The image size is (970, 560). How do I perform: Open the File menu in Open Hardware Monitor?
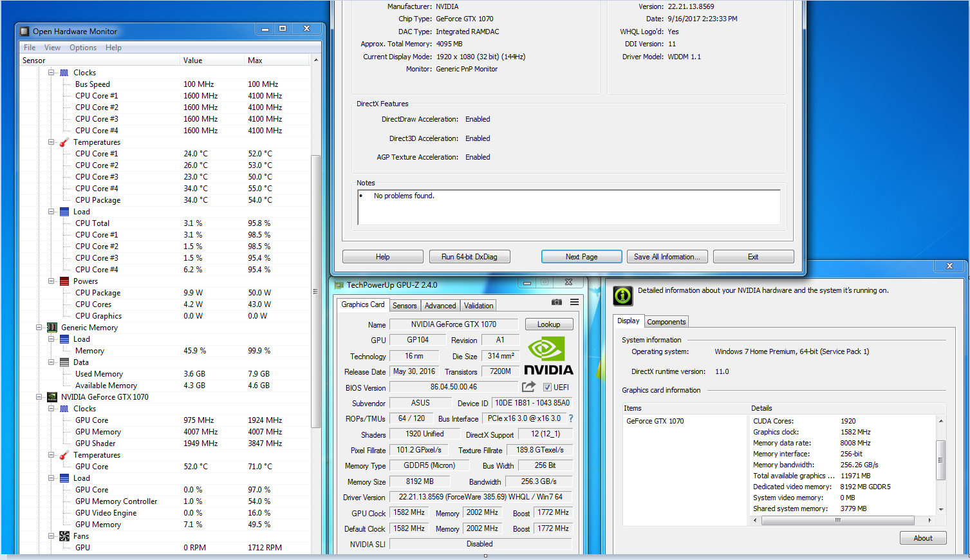coord(30,48)
